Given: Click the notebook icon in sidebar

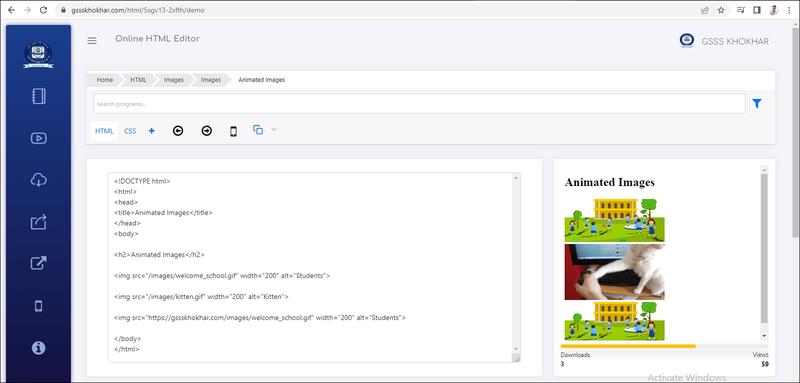Looking at the screenshot, I should click(39, 96).
